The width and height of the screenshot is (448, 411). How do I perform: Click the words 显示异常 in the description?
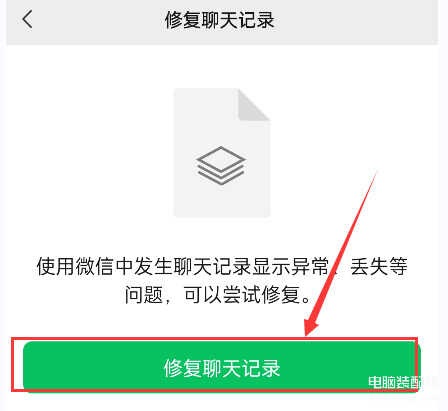click(290, 267)
